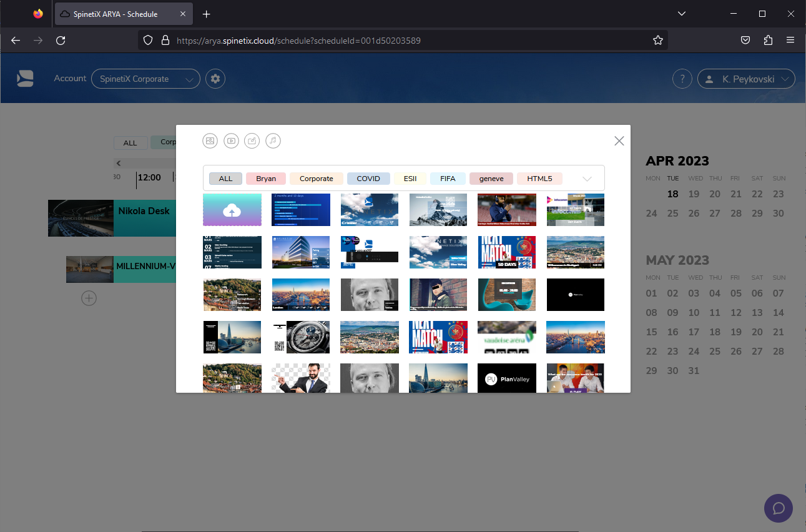Open browser extensions icon
Viewport: 806px width, 532px height.
tap(768, 40)
